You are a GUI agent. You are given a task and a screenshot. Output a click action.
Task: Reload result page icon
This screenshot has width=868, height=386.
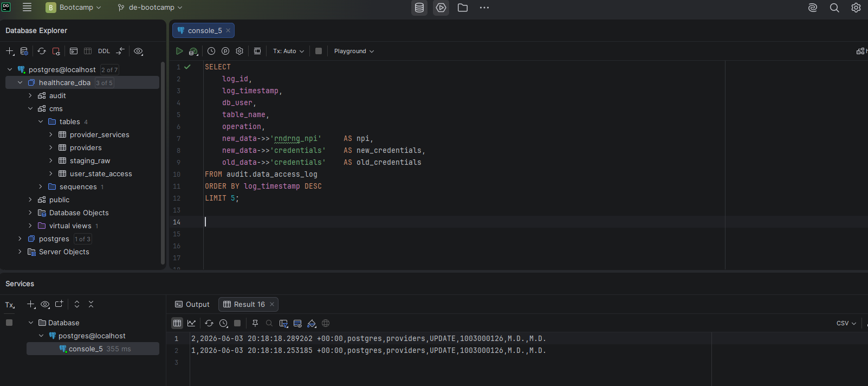click(209, 323)
